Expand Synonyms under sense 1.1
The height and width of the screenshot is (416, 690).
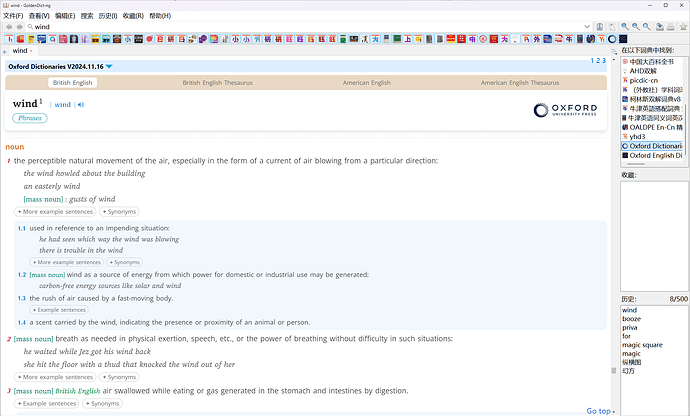(x=124, y=262)
